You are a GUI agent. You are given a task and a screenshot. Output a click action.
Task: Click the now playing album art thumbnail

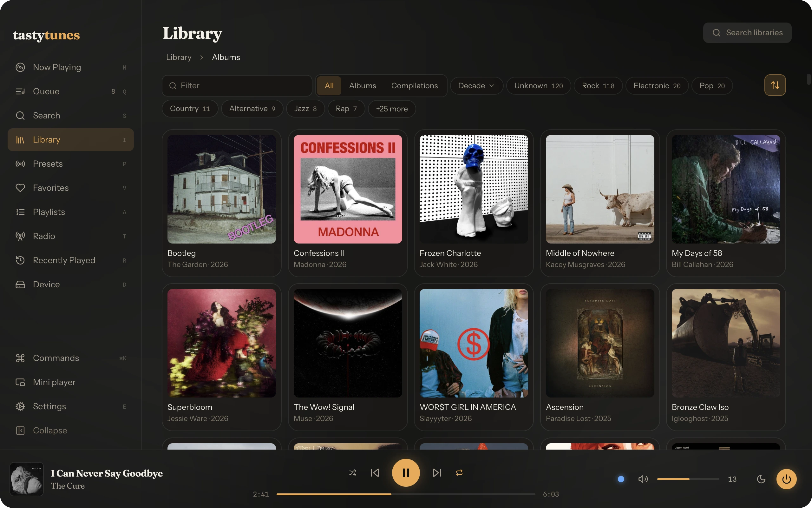click(x=27, y=479)
